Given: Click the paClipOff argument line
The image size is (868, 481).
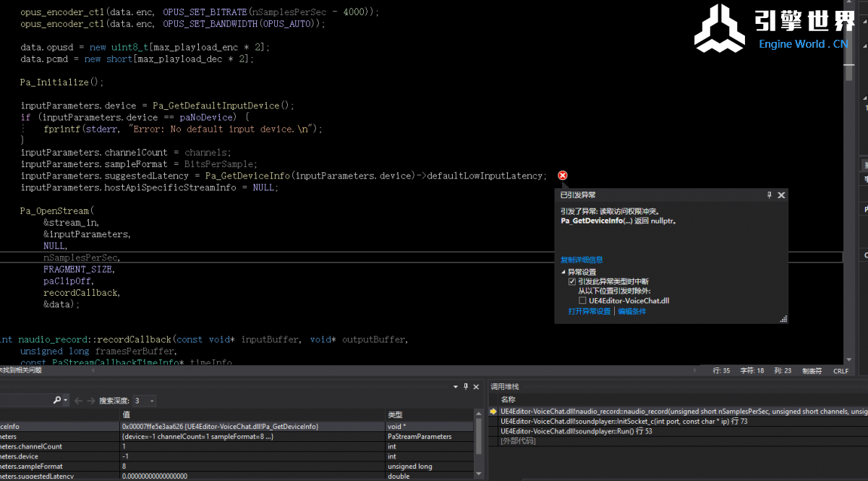Looking at the screenshot, I should pyautogui.click(x=67, y=281).
